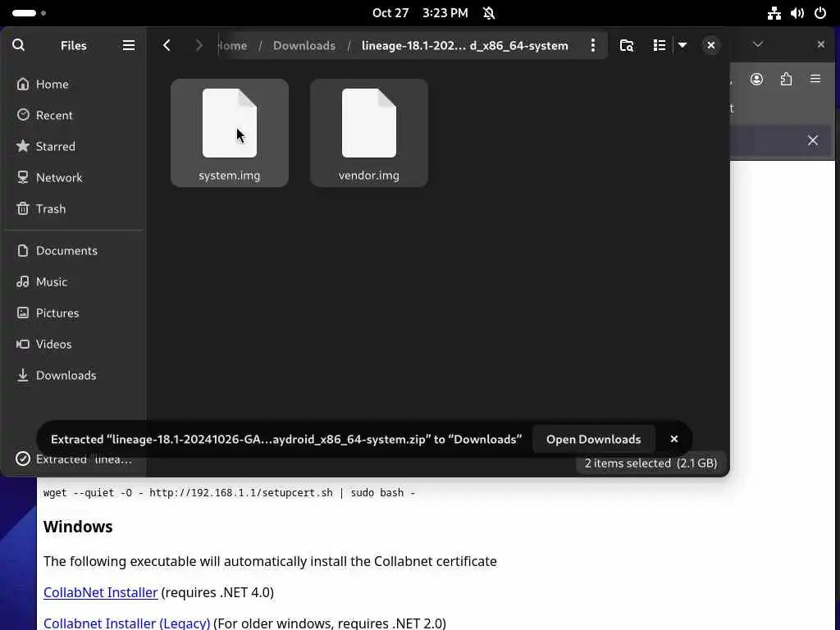This screenshot has height=630, width=840.
Task: Close the Files window
Action: click(711, 45)
